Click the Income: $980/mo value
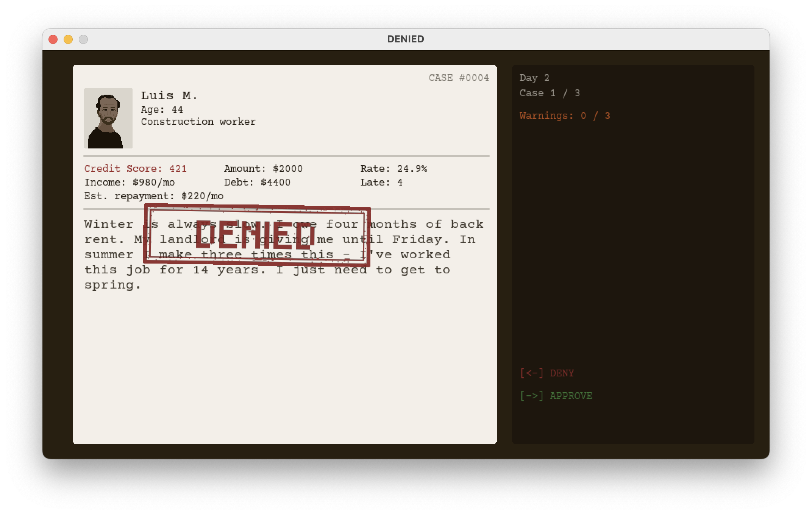 [x=130, y=183]
